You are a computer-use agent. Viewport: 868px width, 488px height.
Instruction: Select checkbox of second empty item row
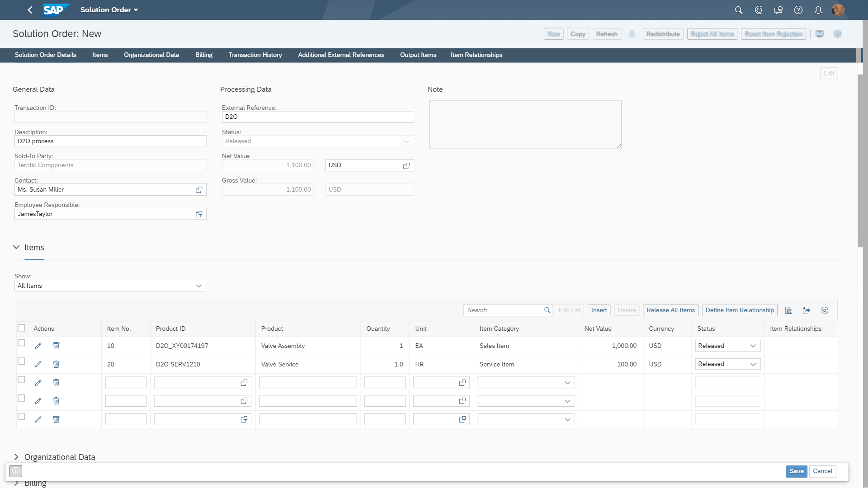click(21, 398)
